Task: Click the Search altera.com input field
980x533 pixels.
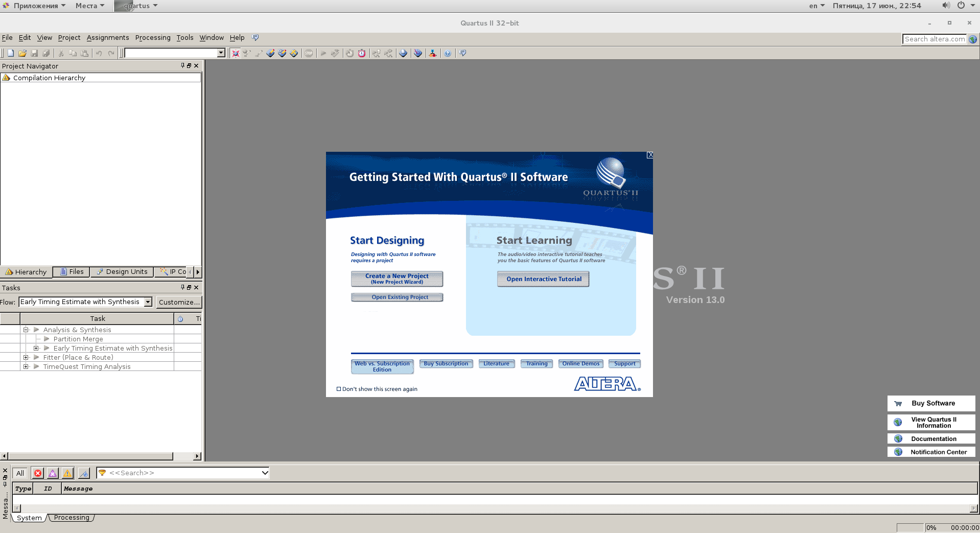Action: tap(935, 39)
